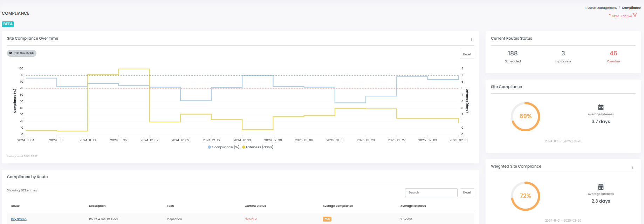644x224 pixels.
Task: Click the filter funnel icon
Action: (635, 15)
